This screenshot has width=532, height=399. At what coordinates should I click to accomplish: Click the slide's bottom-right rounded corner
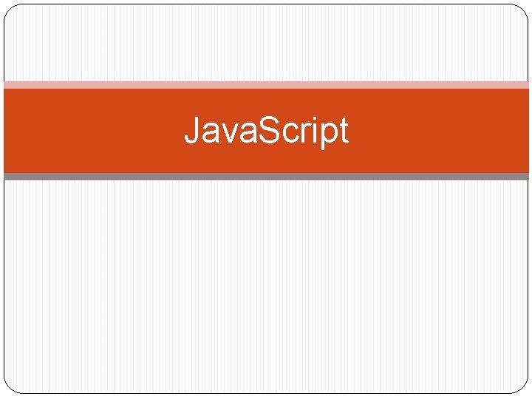click(x=522, y=387)
